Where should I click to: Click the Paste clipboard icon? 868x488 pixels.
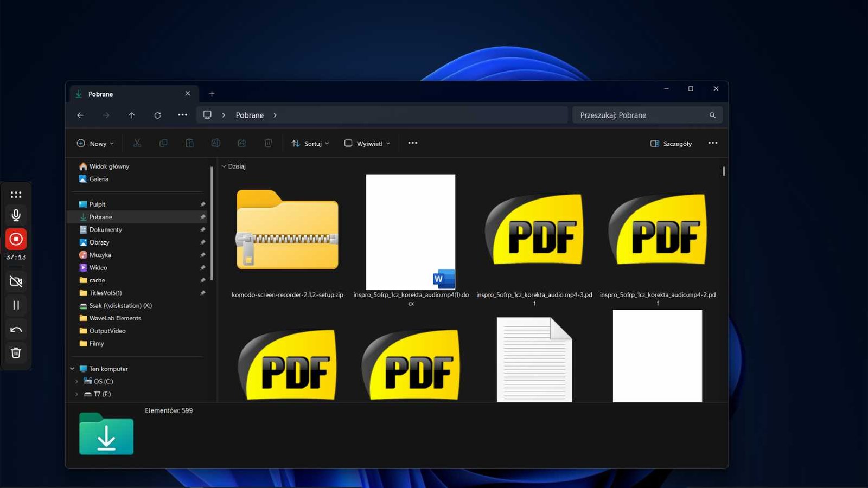coord(189,143)
